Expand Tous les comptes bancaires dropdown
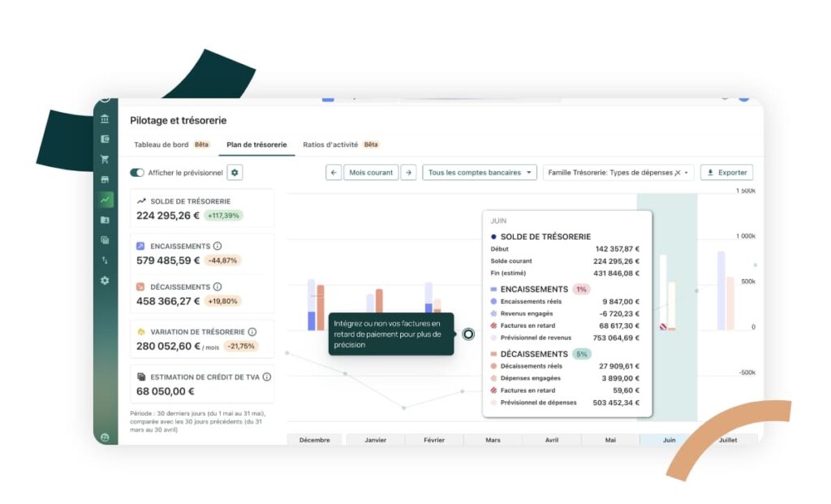The image size is (831, 504). pos(480,172)
